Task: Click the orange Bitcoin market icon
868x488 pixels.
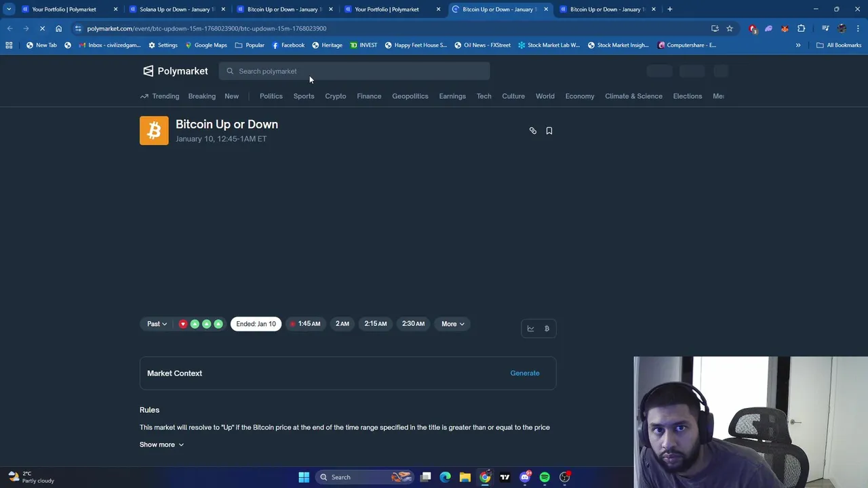Action: tap(154, 131)
